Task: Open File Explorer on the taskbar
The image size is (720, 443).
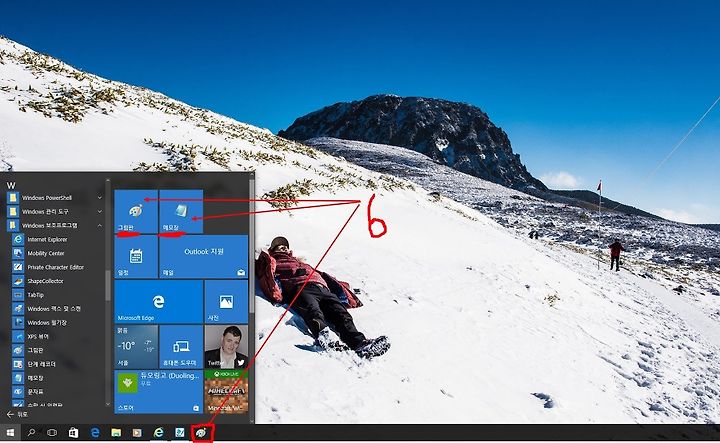Action: click(x=116, y=432)
